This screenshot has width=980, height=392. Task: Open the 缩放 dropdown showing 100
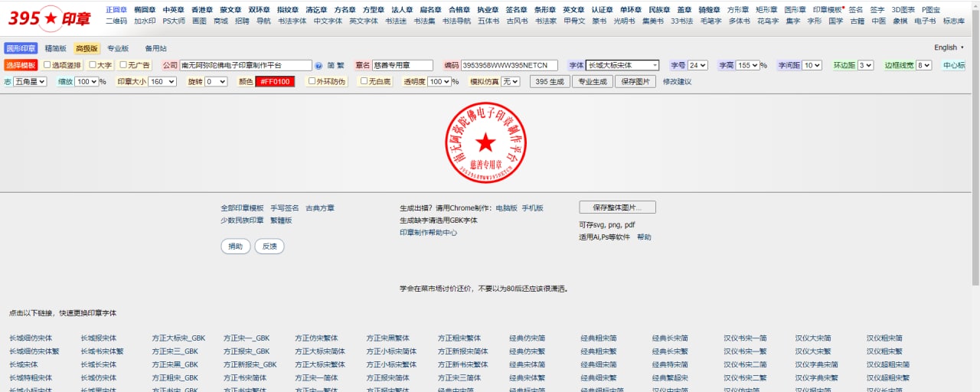point(87,81)
